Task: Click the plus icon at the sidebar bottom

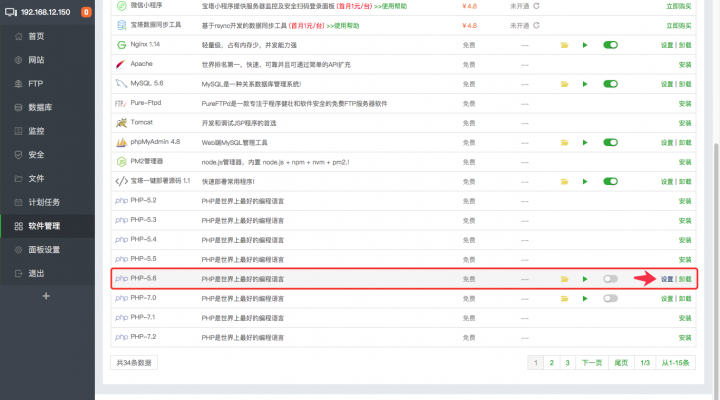Action: point(46,296)
